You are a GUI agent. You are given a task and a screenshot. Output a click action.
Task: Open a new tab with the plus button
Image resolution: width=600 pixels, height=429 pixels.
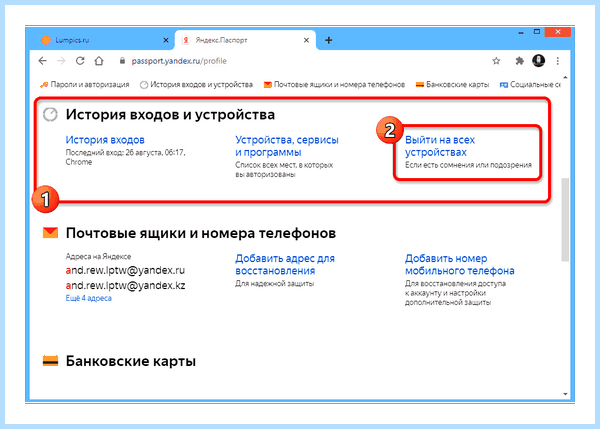[329, 40]
